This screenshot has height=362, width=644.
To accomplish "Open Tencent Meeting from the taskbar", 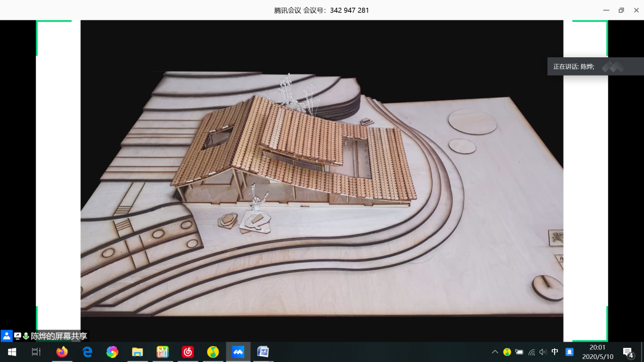I will point(238,352).
